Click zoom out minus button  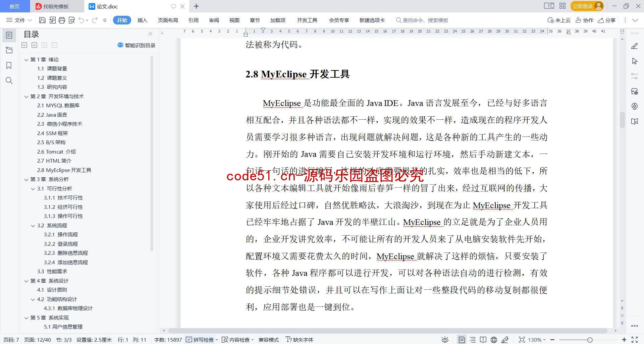point(552,340)
